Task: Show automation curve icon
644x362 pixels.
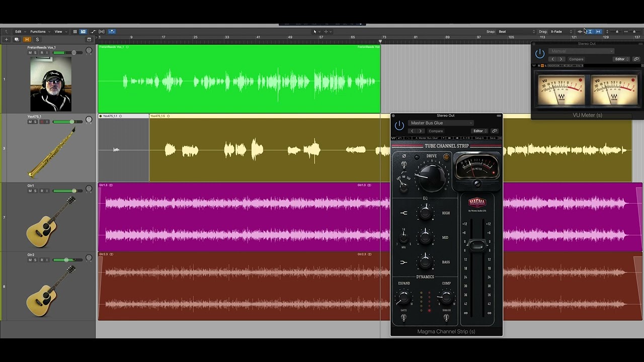Action: (x=93, y=32)
